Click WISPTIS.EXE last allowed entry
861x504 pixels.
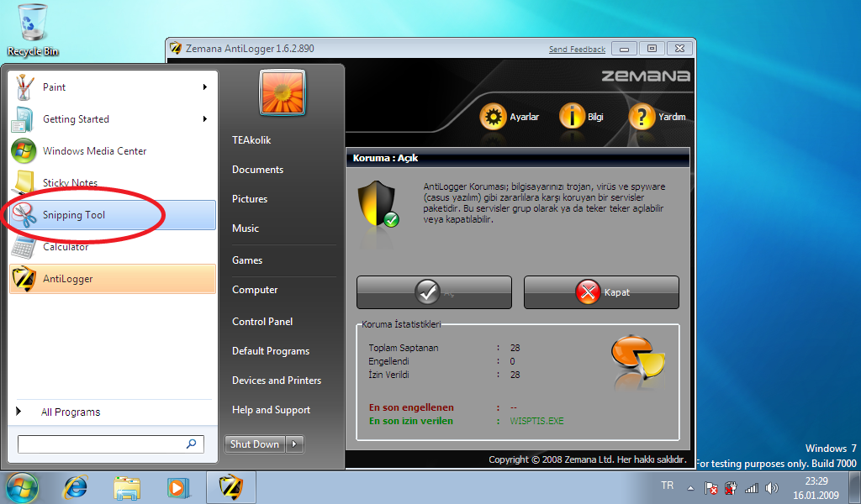(x=536, y=421)
